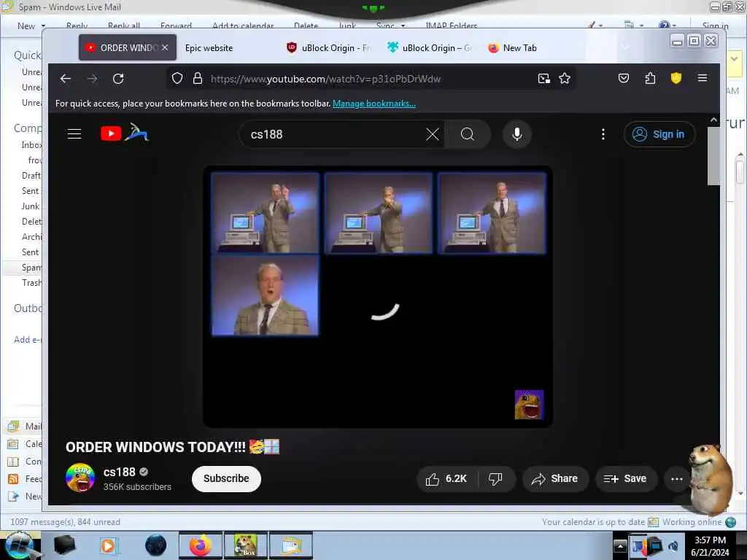This screenshot has height=560, width=747.
Task: Open Windows Start orb
Action: (20, 545)
